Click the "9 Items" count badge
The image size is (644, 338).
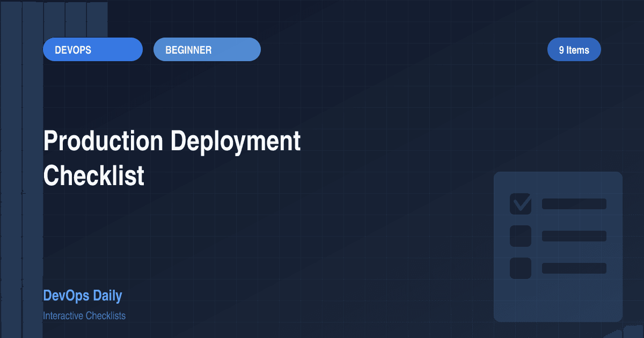coord(574,49)
